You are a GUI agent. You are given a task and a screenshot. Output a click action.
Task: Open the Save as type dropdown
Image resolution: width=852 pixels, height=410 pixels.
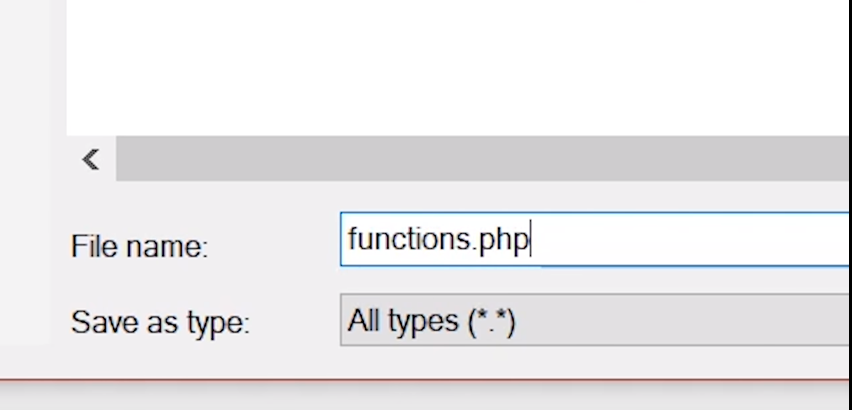tap(594, 320)
